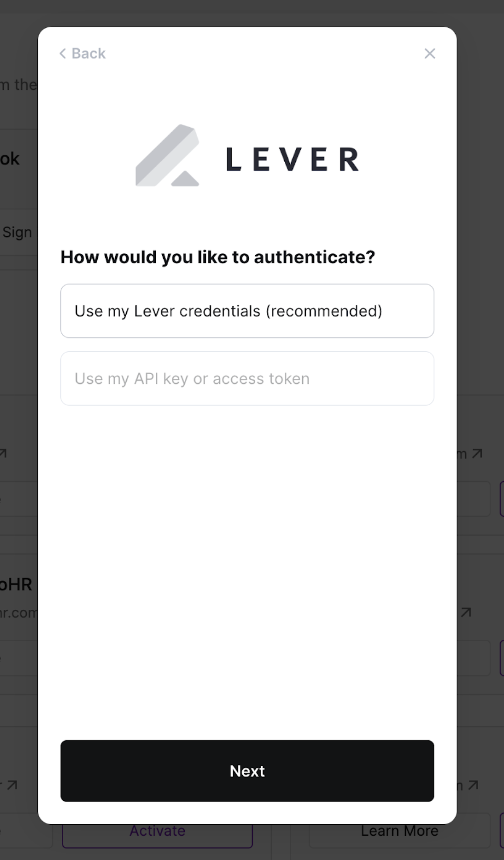Viewport: 504px width, 860px height.
Task: Click the partially hidden 'Sign' button at the left edge
Action: pos(16,232)
